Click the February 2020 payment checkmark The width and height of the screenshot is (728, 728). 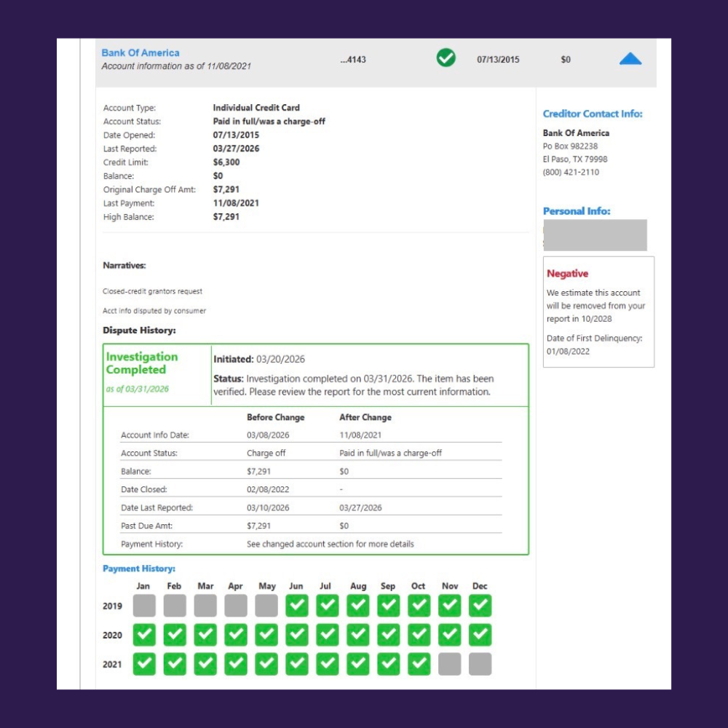click(175, 635)
